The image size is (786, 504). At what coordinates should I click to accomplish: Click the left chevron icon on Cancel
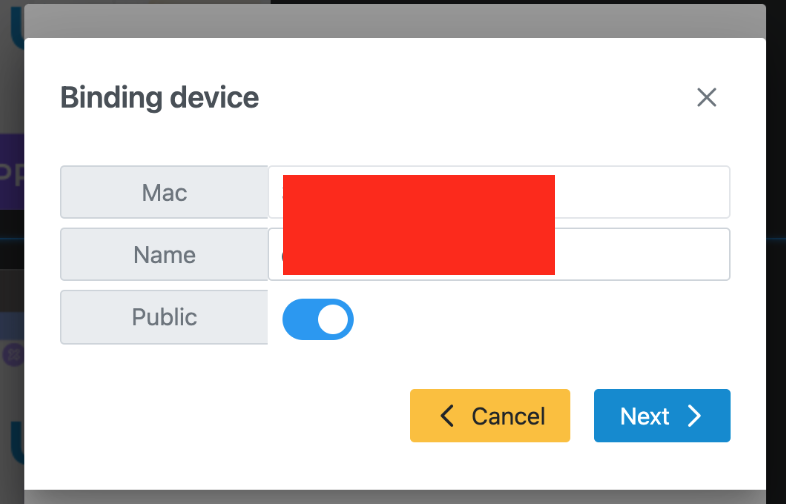coord(448,416)
